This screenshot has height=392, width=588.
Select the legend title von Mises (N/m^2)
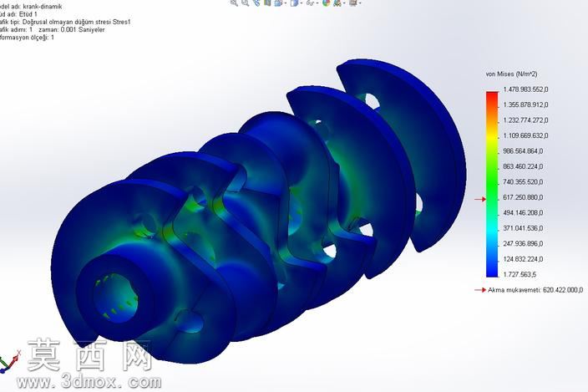coord(511,74)
